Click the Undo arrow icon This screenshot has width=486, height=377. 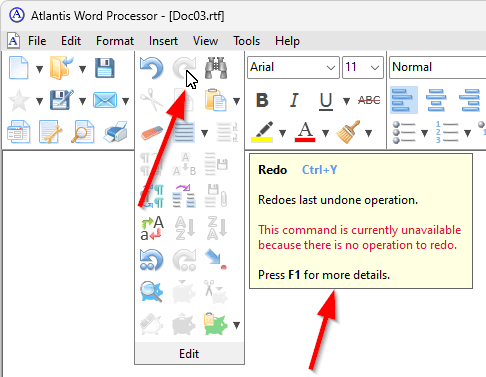click(152, 68)
